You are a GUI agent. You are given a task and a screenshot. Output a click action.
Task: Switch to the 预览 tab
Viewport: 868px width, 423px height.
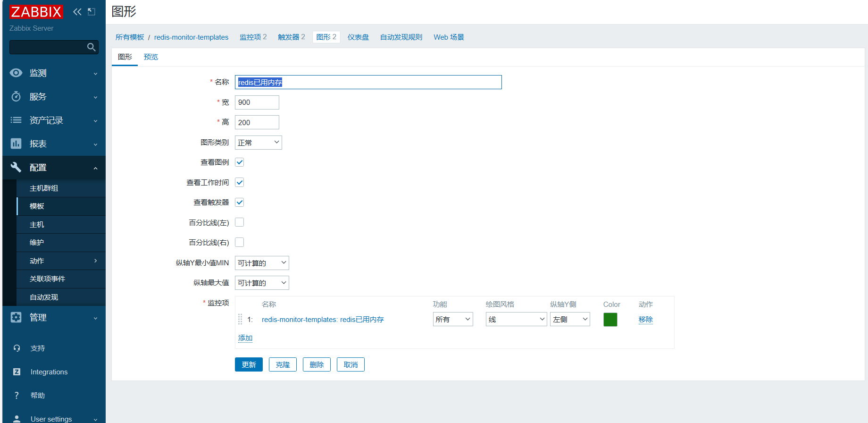(151, 57)
